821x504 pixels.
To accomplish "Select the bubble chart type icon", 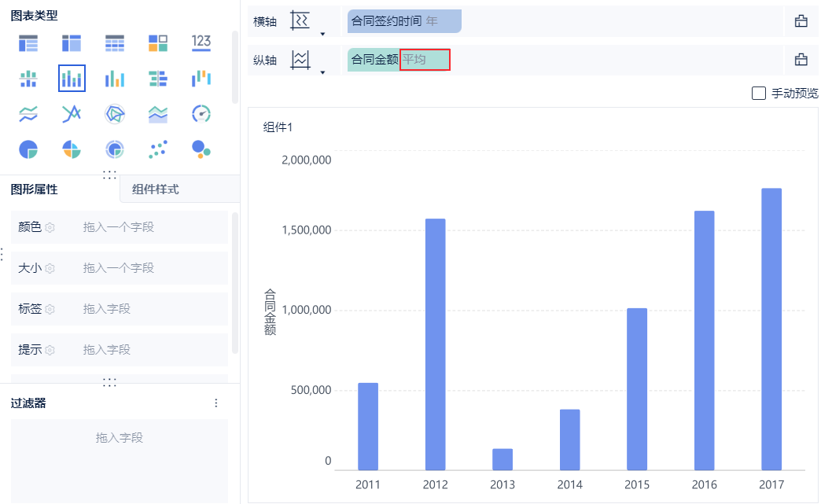I will (201, 149).
